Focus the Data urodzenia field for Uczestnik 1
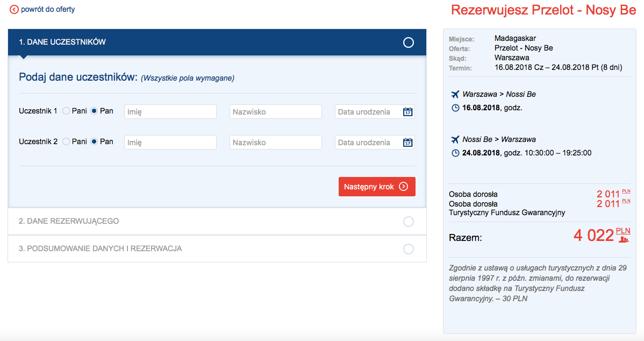 coord(375,112)
